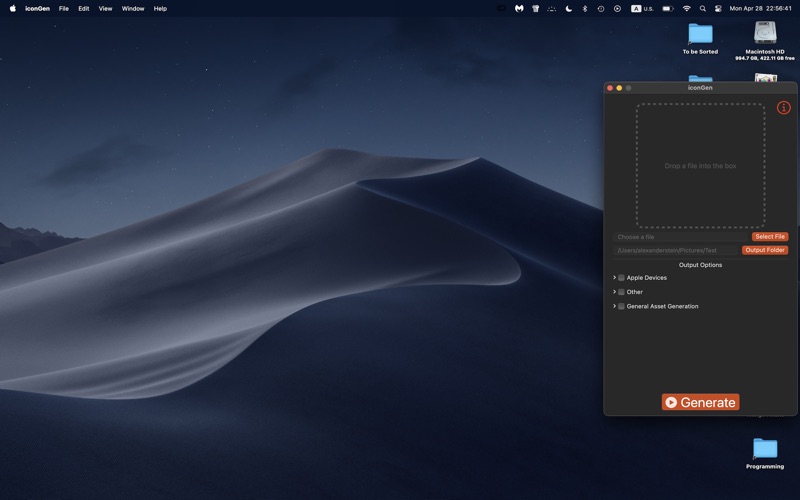Open the info button in iconGen window

click(783, 108)
